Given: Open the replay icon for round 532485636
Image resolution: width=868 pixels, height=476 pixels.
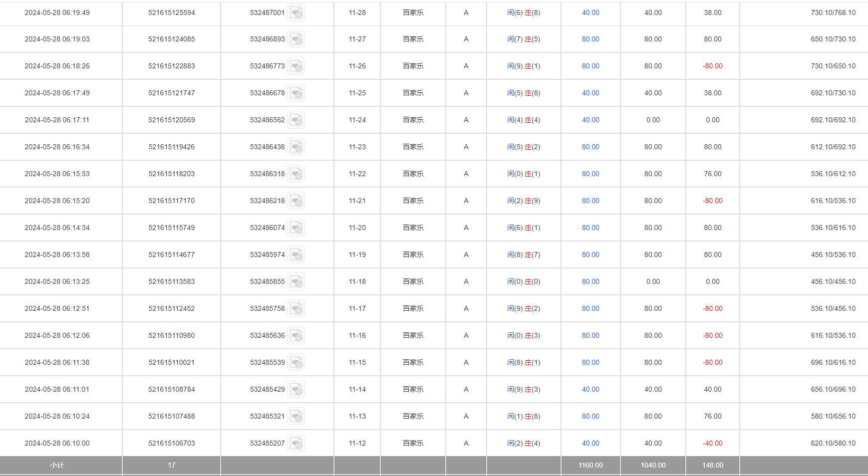Looking at the screenshot, I should pos(296,336).
